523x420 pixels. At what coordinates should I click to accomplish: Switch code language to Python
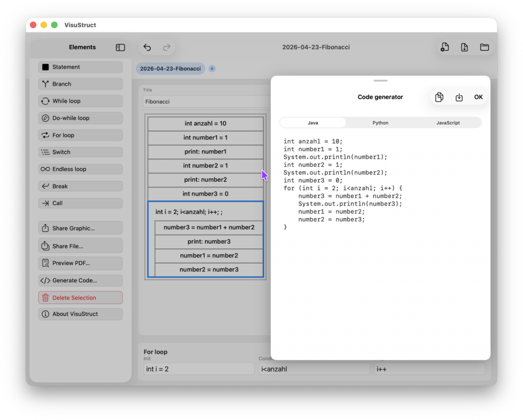click(x=380, y=123)
